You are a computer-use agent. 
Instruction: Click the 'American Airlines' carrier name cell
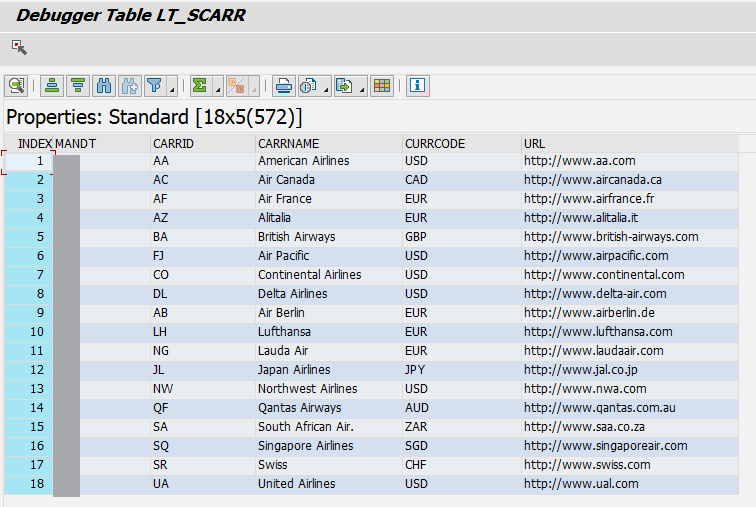(329, 161)
